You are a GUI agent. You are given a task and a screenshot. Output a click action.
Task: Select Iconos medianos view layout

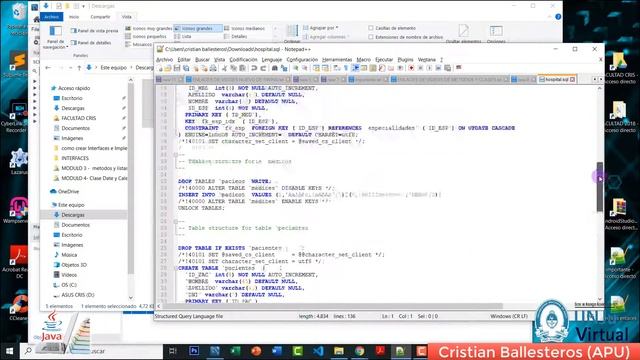click(x=244, y=29)
